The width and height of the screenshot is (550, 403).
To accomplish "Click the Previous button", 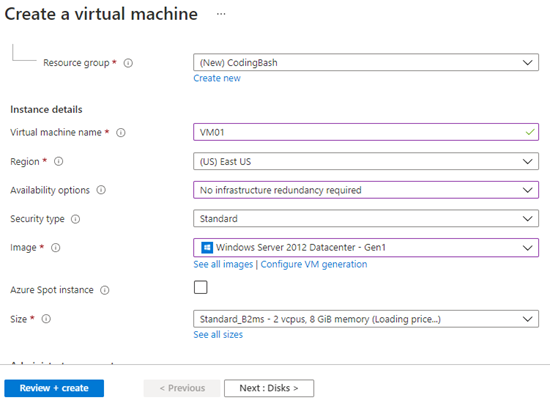I will pos(182,388).
